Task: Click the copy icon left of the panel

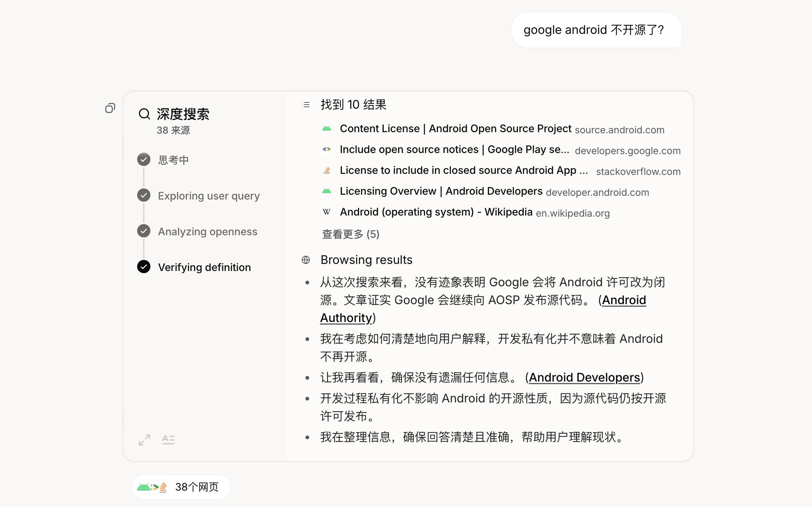Action: [x=110, y=108]
